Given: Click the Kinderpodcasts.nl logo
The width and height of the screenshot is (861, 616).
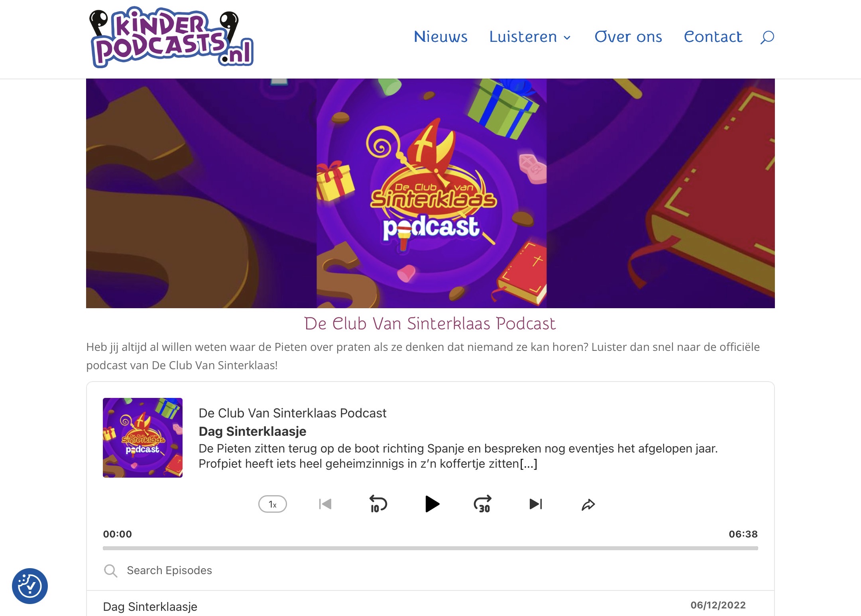Looking at the screenshot, I should [x=171, y=37].
